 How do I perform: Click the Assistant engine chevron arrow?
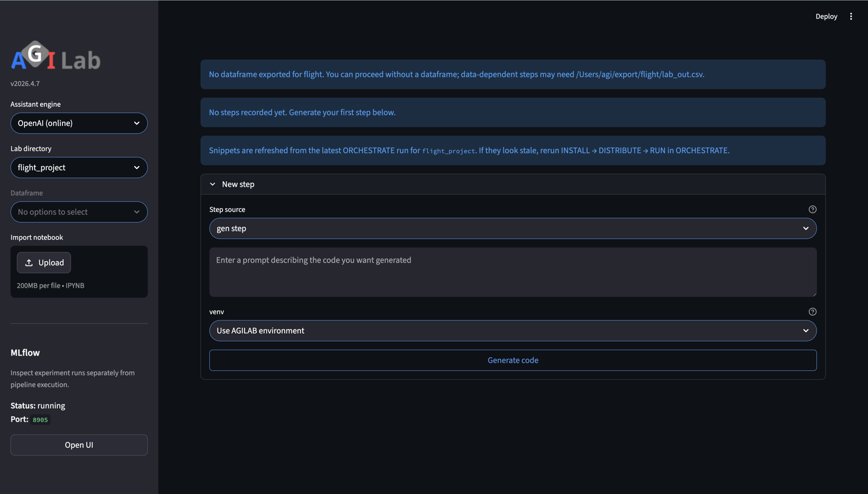pyautogui.click(x=138, y=123)
